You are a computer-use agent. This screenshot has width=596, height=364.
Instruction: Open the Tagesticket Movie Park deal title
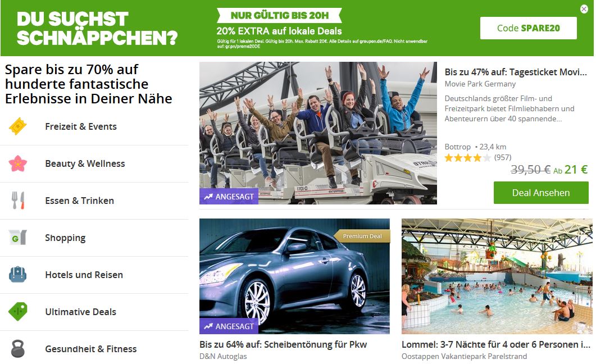[x=516, y=72]
